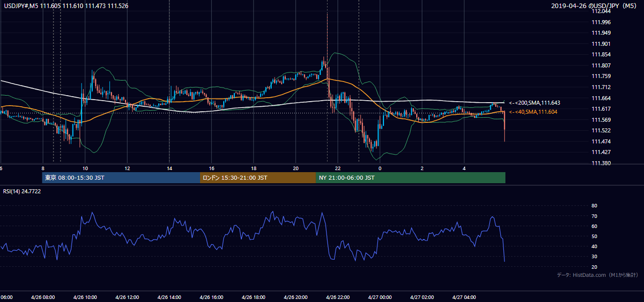The height and width of the screenshot is (302, 644).
Task: Click price axis value 111.996
Action: pos(601,22)
